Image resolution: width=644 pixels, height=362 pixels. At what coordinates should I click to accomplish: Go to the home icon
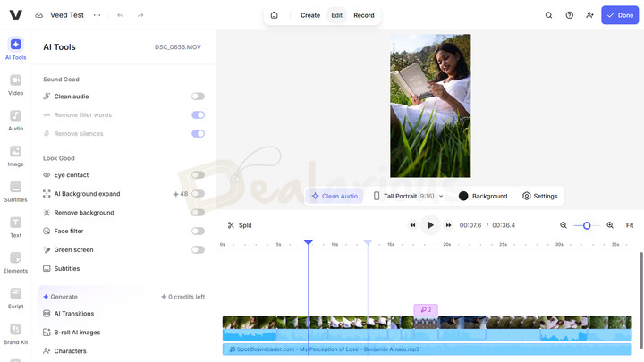click(275, 15)
